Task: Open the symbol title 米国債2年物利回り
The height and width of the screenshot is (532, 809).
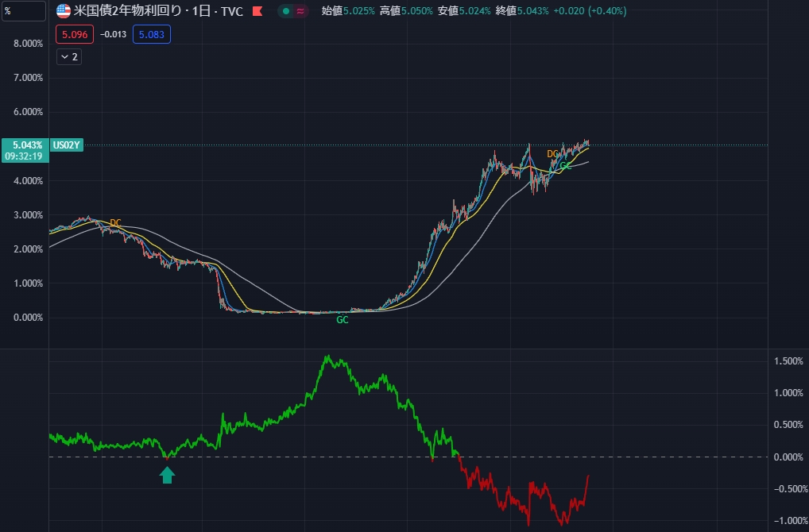Action: click(127, 10)
